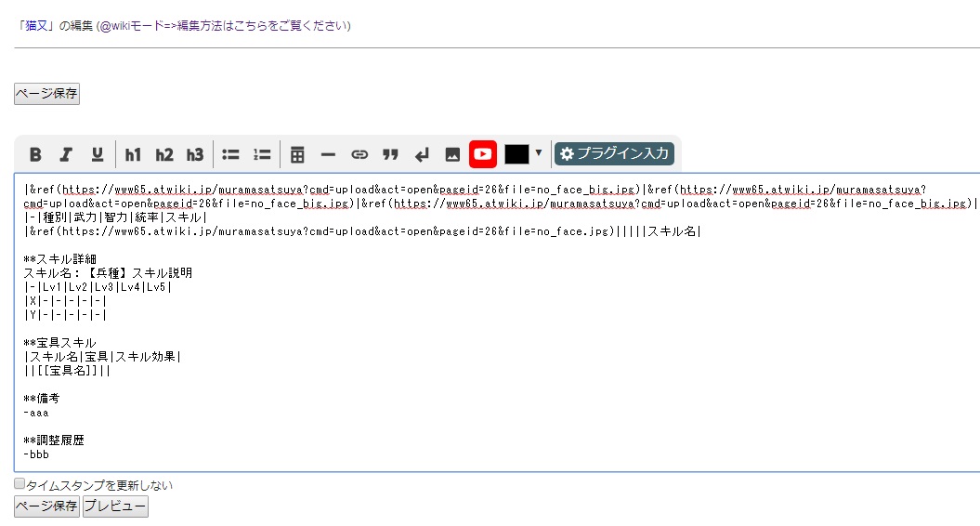Click the -aaa line in editor

point(36,413)
